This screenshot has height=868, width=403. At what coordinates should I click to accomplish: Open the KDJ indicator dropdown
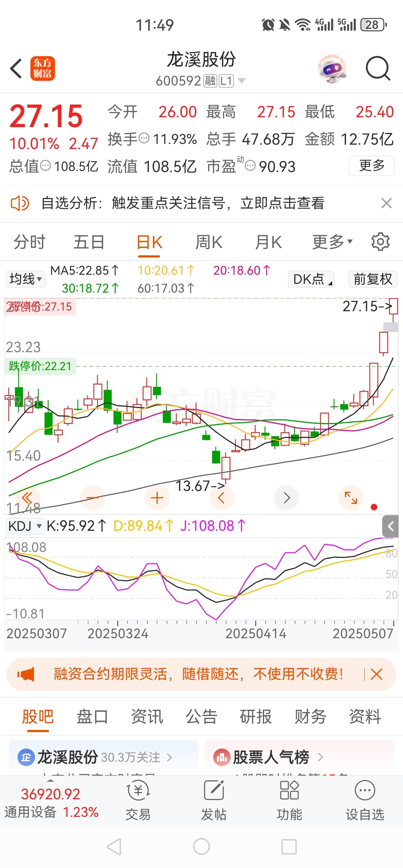(25, 526)
